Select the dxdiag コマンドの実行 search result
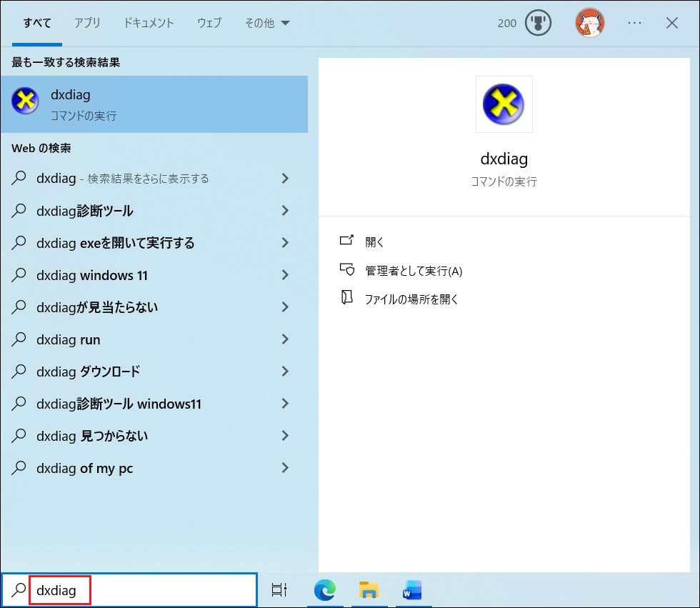700x608 pixels. click(143, 104)
